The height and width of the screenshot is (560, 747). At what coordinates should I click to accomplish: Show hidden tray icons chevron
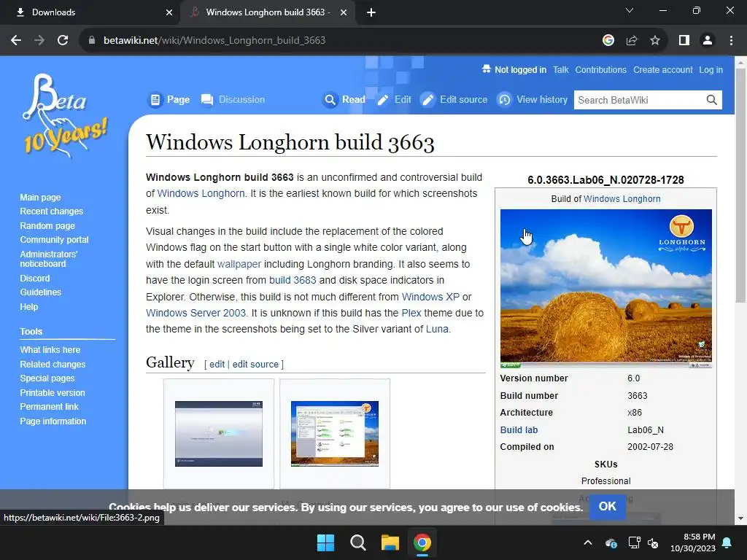588,542
